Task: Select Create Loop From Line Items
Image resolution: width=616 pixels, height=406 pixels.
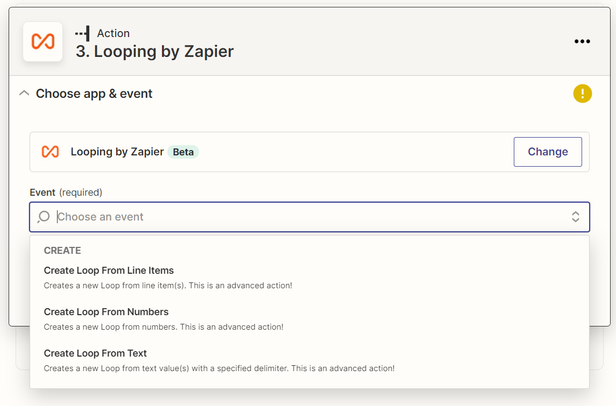Action: 109,270
